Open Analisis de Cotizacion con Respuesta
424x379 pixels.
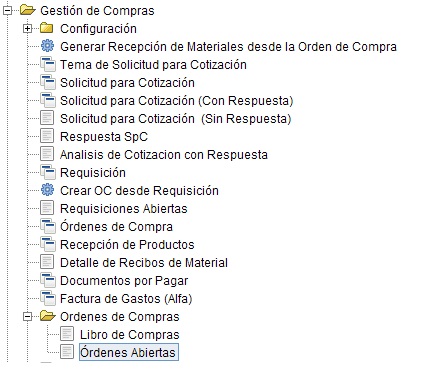pyautogui.click(x=164, y=155)
